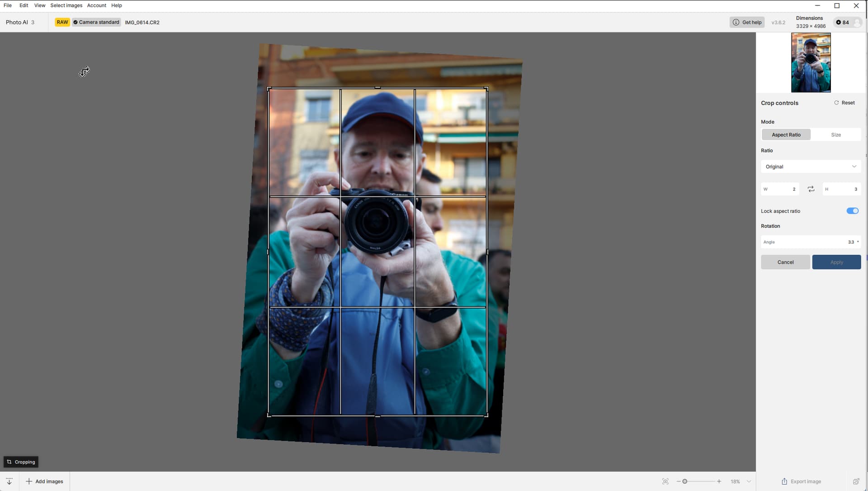This screenshot has width=868, height=491.
Task: Select the Aspect Ratio crop mode
Action: click(786, 135)
